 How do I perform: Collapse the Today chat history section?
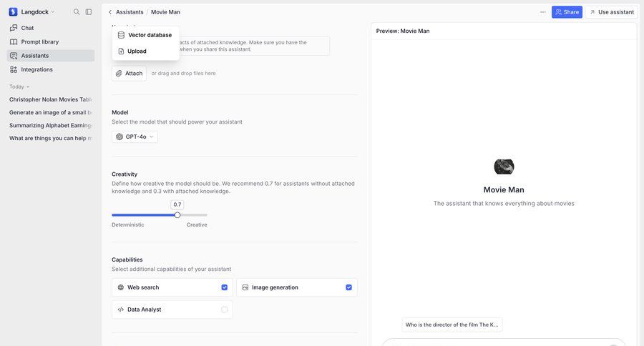19,86
